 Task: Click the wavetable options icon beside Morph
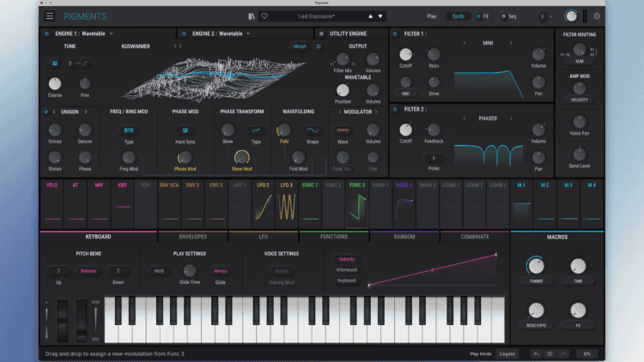click(x=319, y=46)
